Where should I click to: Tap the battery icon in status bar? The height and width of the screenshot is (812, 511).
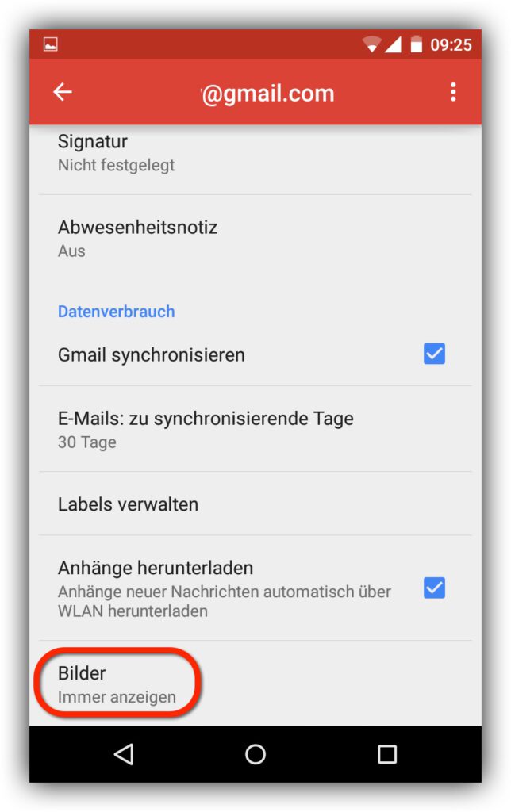tap(416, 44)
